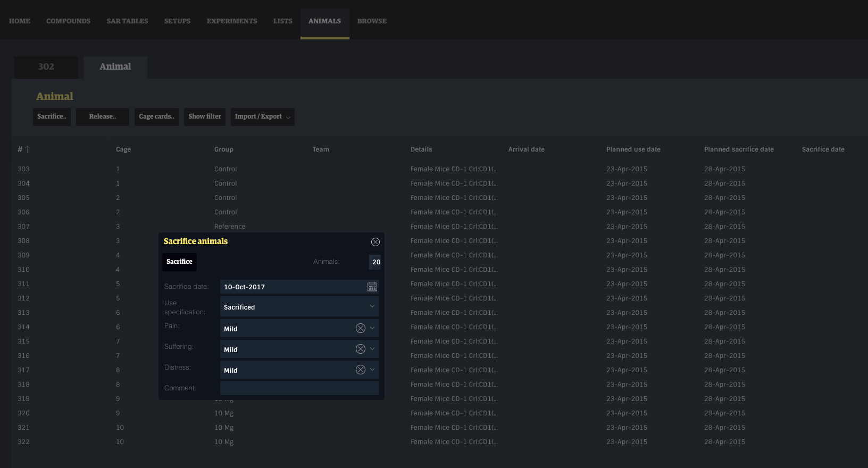Click the Planned sacrifice date column header
Viewport: 868px width, 468px height.
point(738,149)
